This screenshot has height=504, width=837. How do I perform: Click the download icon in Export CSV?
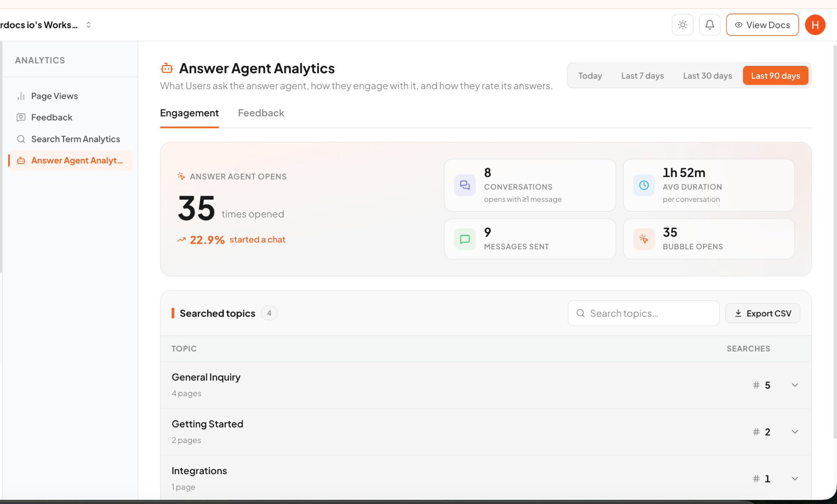[738, 313]
